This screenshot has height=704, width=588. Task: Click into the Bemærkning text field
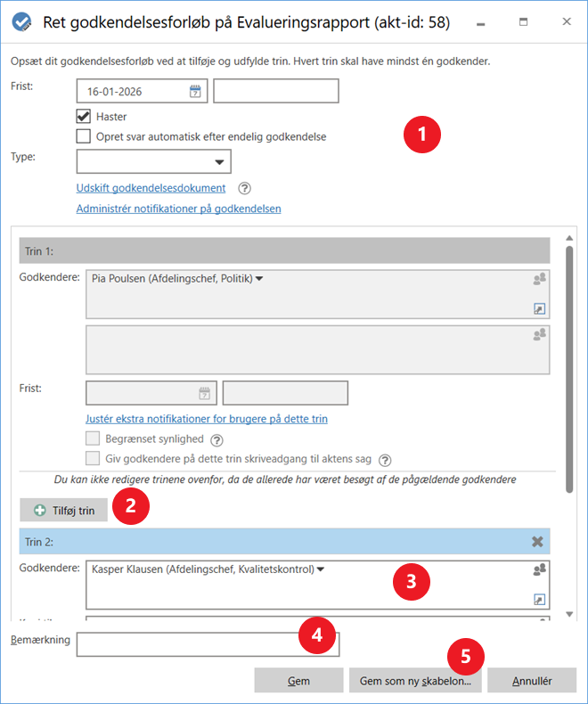[207, 643]
